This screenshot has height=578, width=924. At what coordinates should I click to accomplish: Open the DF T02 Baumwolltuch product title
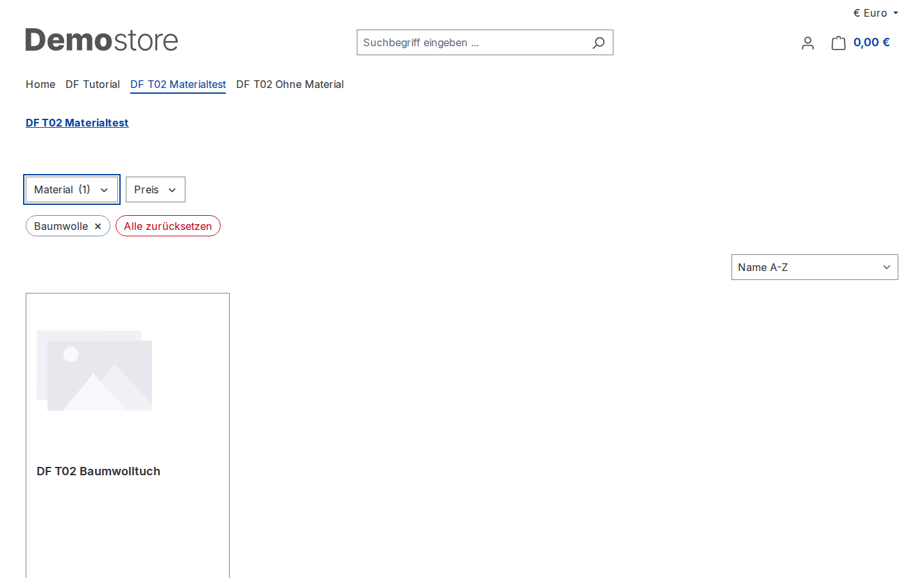point(98,471)
